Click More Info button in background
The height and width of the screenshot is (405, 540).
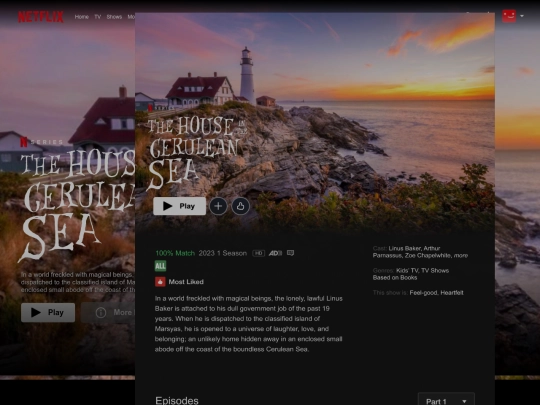click(108, 312)
